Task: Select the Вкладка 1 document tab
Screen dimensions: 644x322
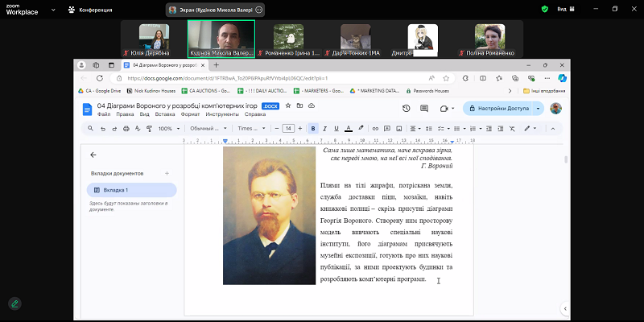Action: click(131, 190)
